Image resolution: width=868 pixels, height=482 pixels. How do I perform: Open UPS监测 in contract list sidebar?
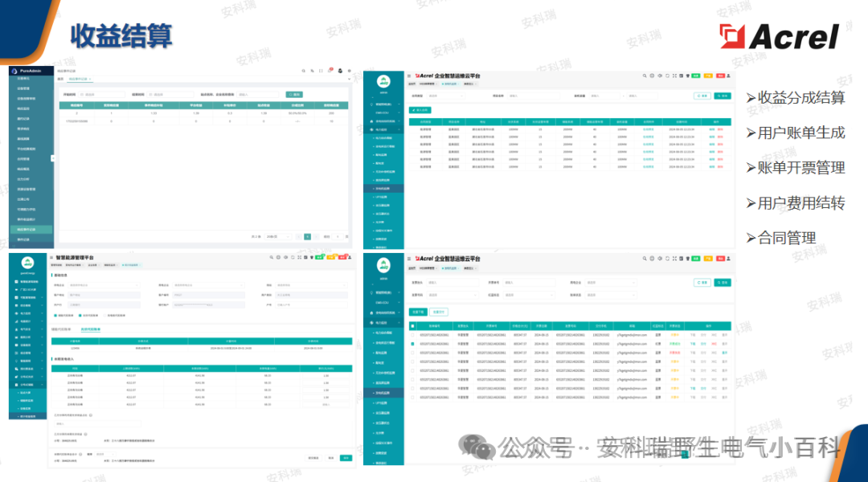(383, 197)
